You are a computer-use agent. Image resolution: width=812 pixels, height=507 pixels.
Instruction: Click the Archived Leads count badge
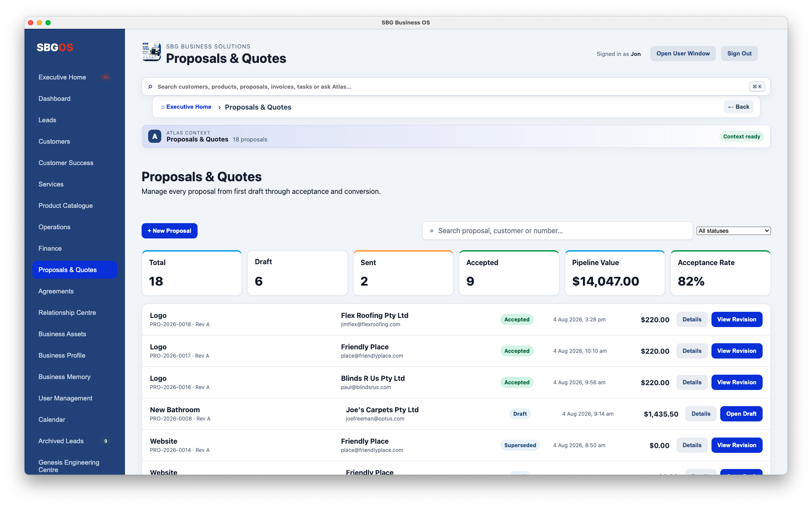105,441
